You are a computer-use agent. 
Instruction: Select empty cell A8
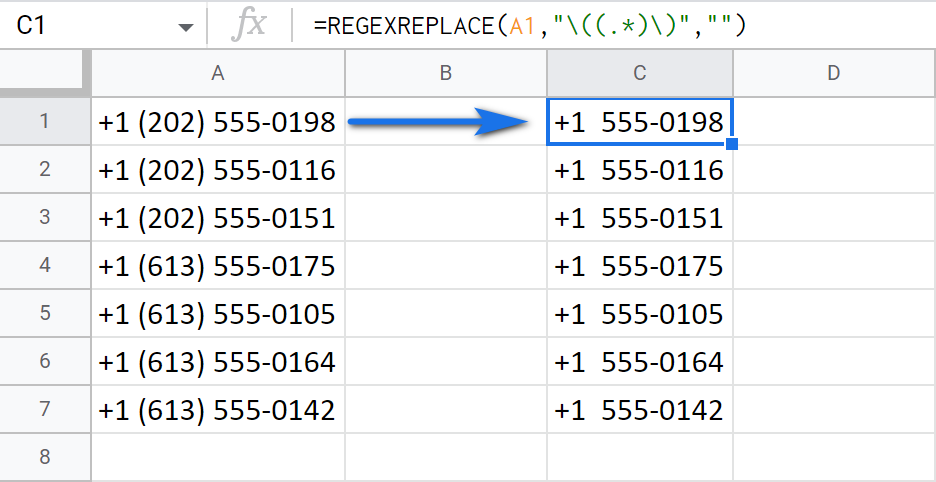[x=218, y=457]
